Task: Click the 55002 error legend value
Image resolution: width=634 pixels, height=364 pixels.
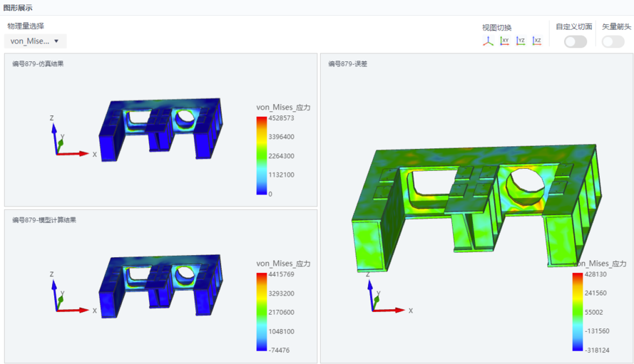Action: tap(593, 312)
